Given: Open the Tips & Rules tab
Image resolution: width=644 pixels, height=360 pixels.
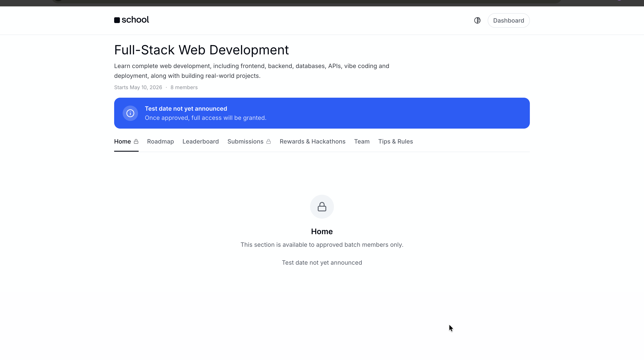Looking at the screenshot, I should point(395,141).
